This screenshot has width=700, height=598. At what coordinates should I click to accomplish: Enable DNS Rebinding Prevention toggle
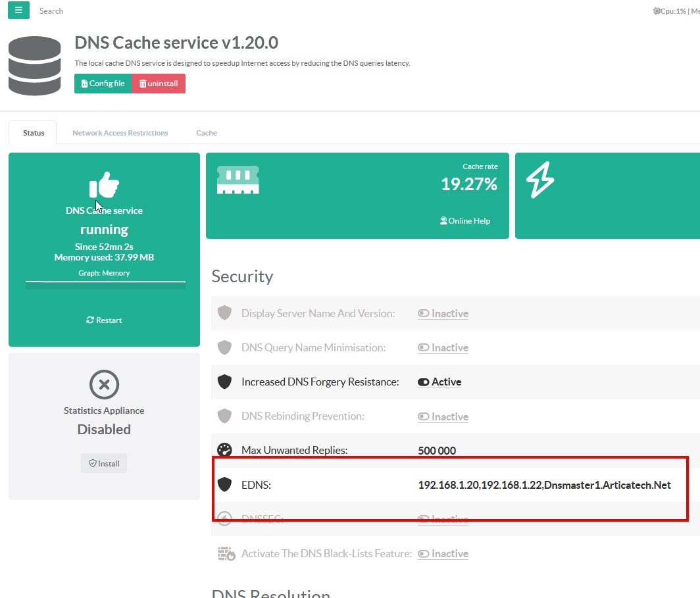click(443, 416)
